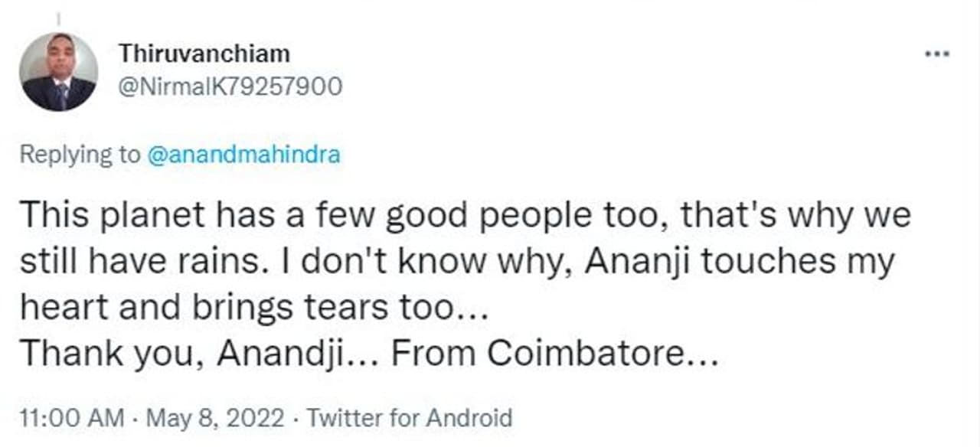The image size is (980, 447).
Task: Open the three-dot more options menu
Action: tap(937, 55)
